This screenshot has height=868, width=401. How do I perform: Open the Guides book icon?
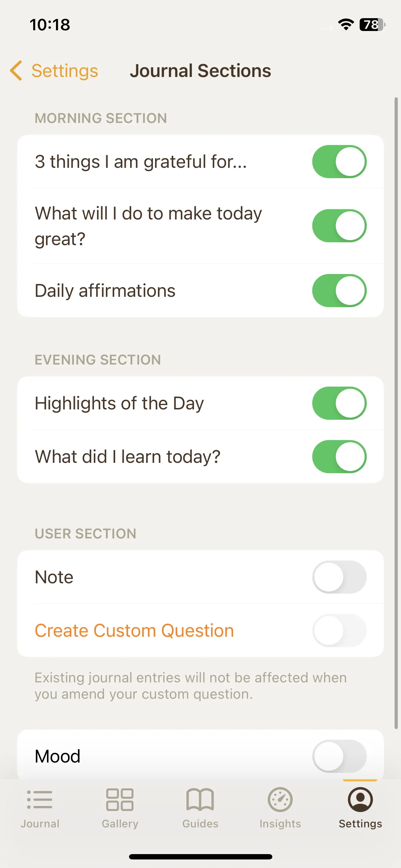tap(200, 799)
